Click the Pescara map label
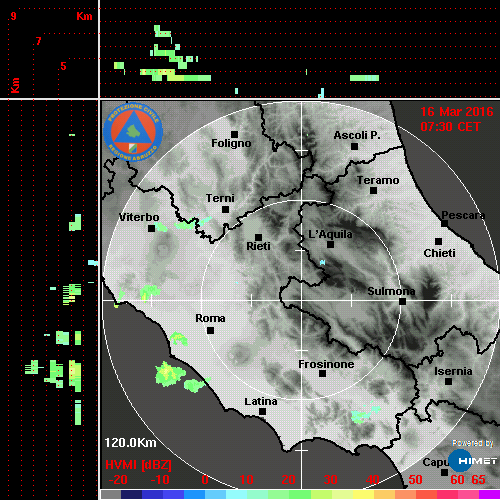Screen dimensions: 500x500 click(x=463, y=215)
